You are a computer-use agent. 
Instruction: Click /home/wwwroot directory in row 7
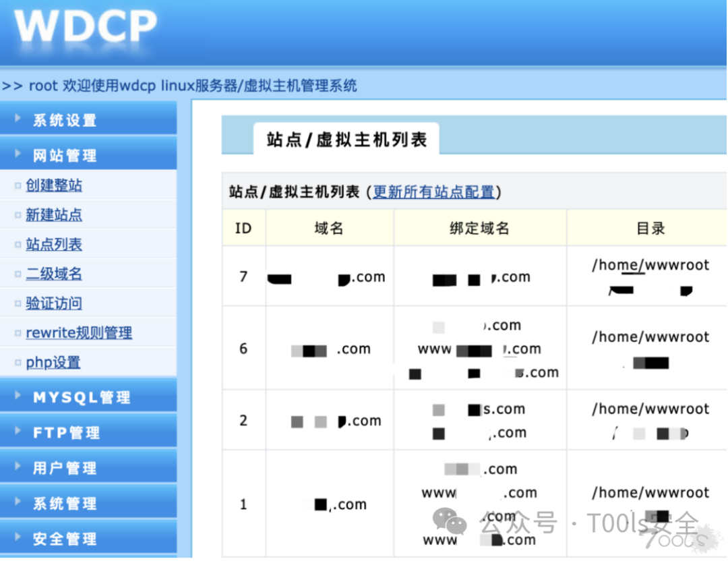[650, 265]
